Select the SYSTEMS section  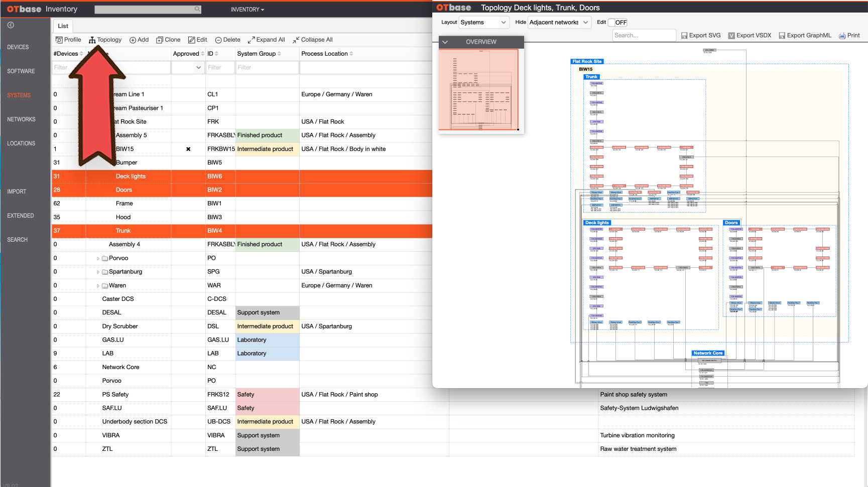tap(19, 95)
